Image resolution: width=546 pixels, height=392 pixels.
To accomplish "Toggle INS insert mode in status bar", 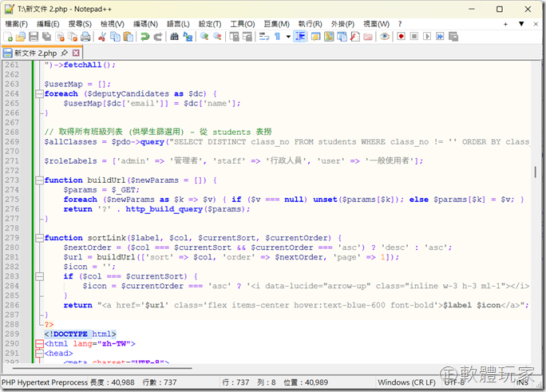I will click(520, 382).
